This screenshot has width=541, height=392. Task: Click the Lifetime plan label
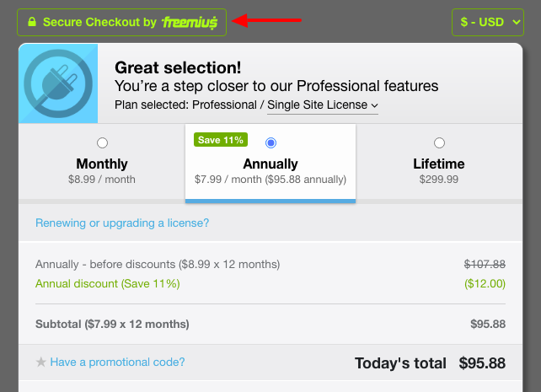pos(439,164)
